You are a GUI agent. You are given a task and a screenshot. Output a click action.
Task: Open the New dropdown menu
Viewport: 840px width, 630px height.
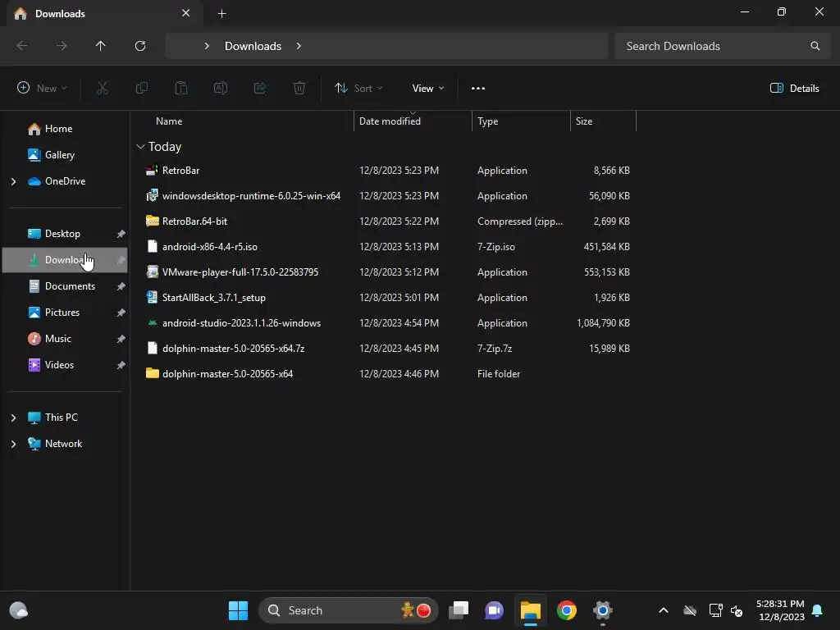click(x=42, y=89)
